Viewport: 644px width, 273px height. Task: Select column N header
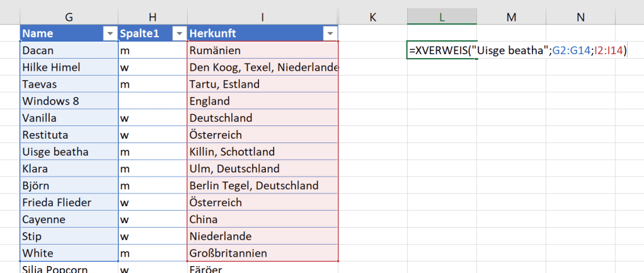click(x=580, y=17)
